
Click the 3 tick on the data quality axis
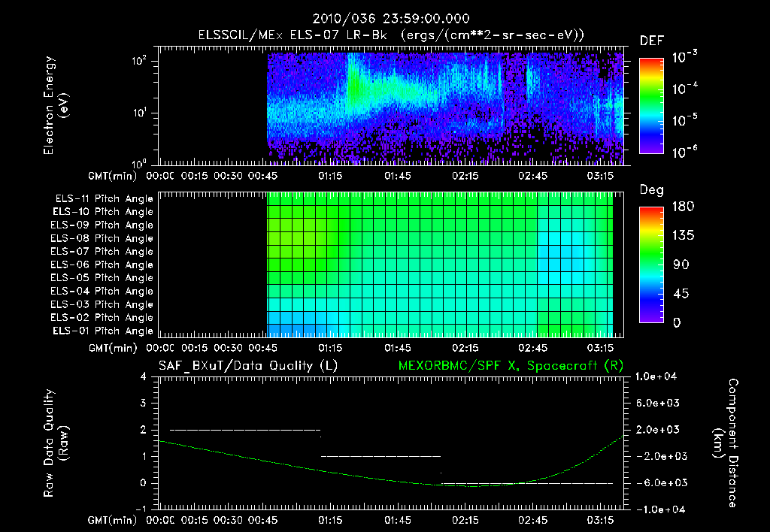coord(144,403)
